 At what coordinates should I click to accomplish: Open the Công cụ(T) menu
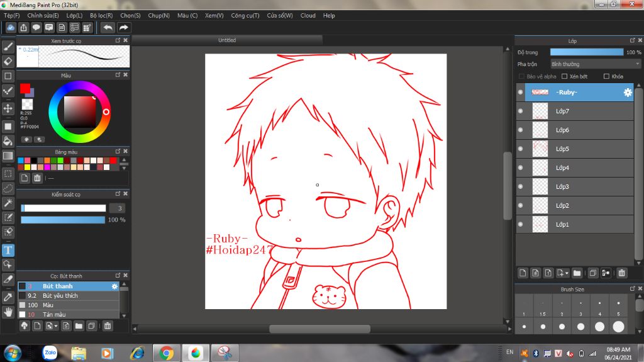click(245, 15)
